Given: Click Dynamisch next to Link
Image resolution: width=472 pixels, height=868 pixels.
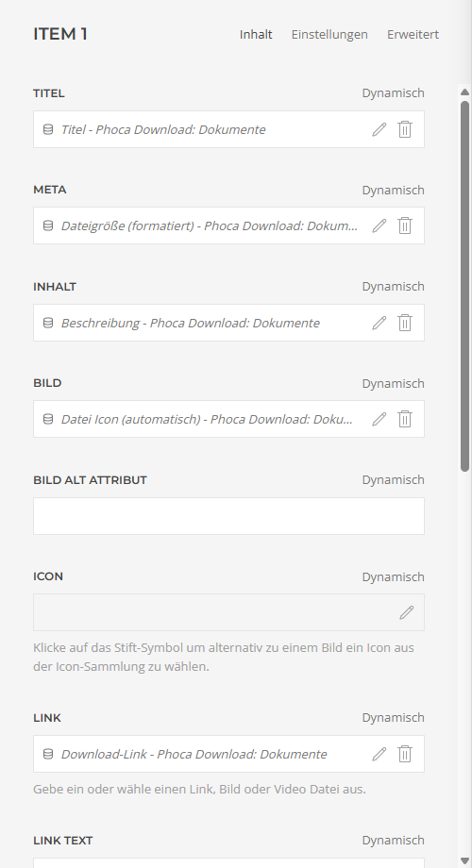Looking at the screenshot, I should pos(394,717).
